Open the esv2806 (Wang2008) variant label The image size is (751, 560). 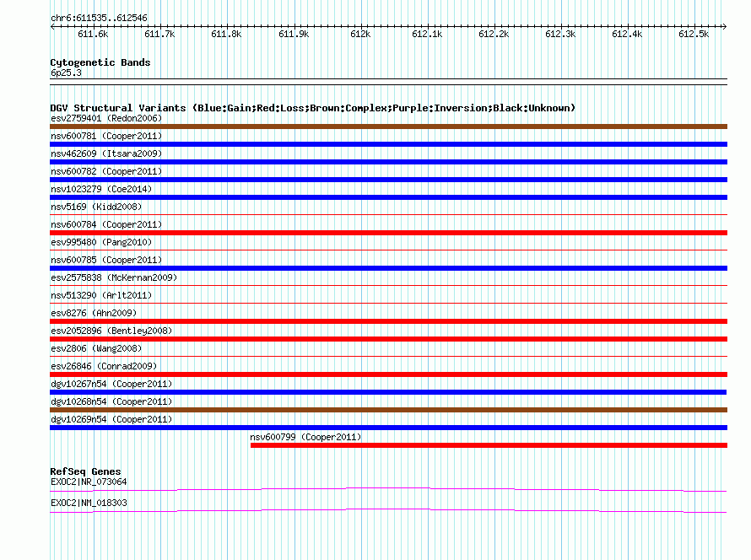(96, 348)
